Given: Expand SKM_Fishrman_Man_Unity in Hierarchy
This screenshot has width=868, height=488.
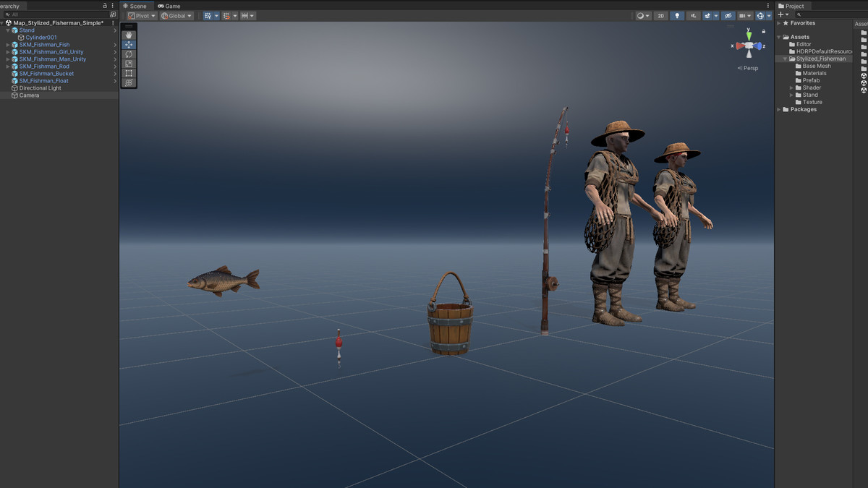Looking at the screenshot, I should click(x=8, y=59).
